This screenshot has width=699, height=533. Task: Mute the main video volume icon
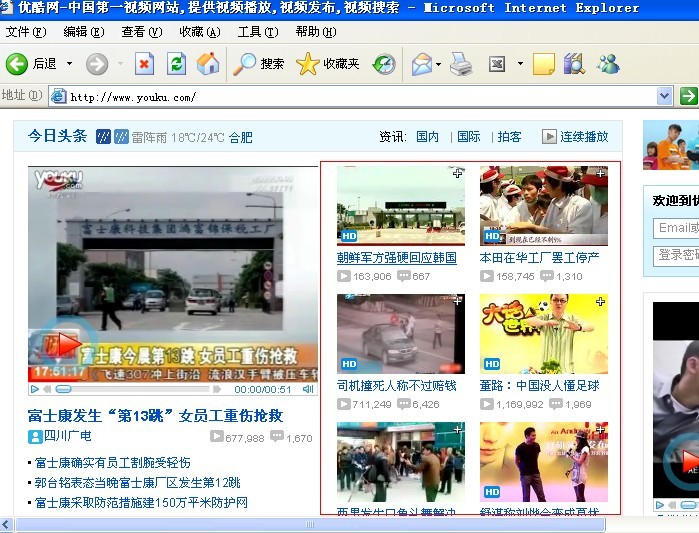(308, 389)
